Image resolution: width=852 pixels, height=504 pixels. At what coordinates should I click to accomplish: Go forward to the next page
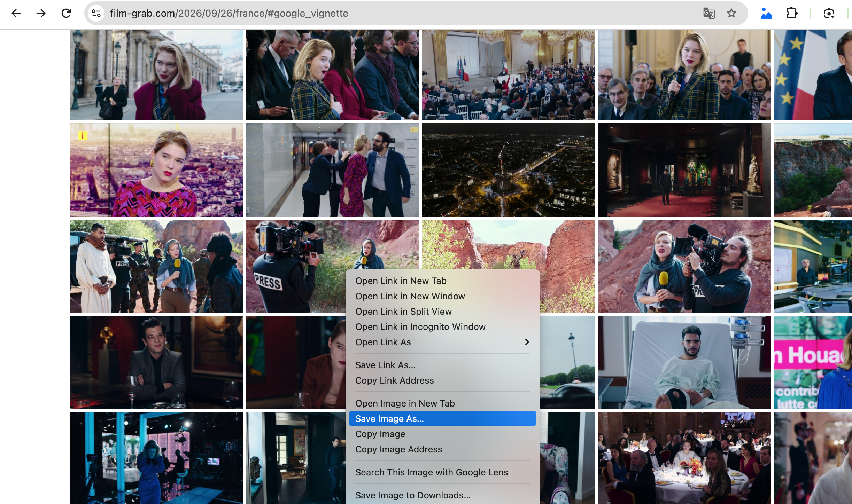coord(41,13)
